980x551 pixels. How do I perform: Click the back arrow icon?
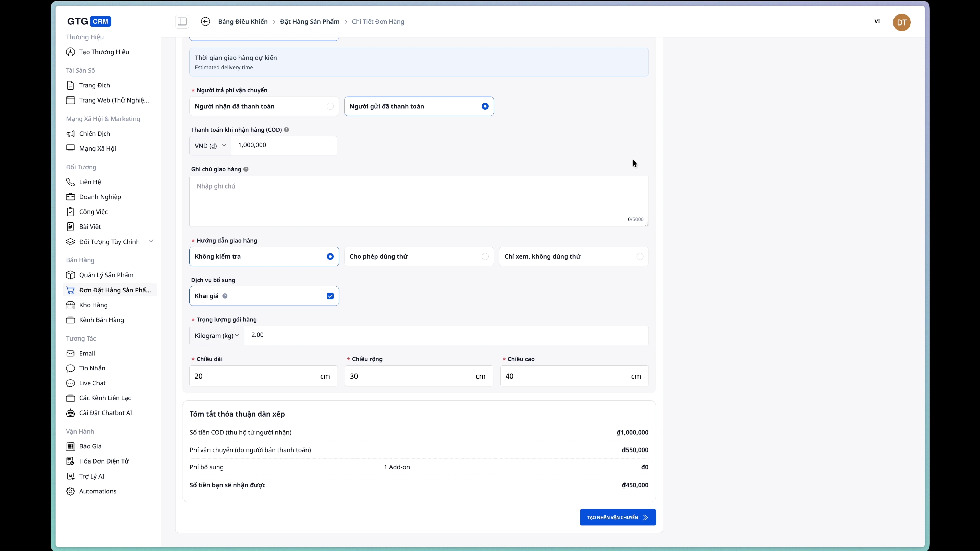pyautogui.click(x=205, y=22)
